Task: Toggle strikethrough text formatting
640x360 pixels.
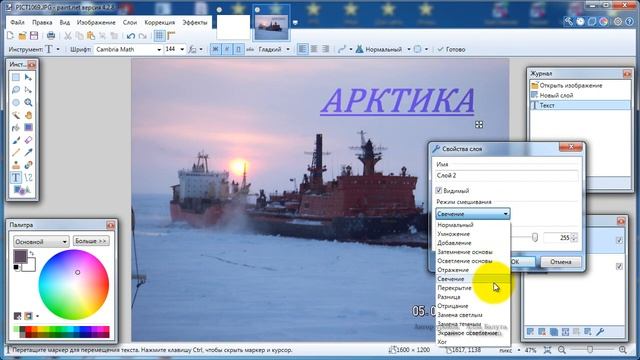Action: 250,49
